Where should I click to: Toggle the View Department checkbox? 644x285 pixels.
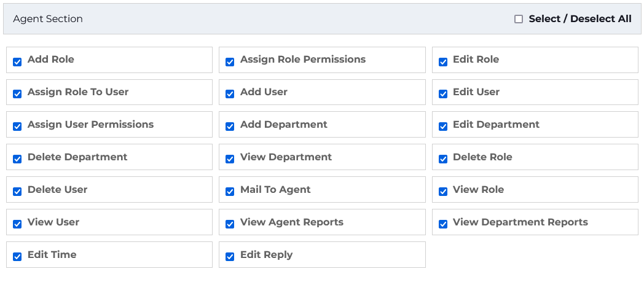230,159
